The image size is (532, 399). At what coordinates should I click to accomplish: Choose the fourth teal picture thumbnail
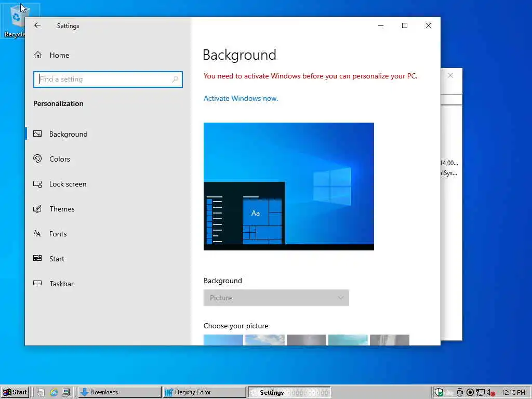tap(348, 340)
